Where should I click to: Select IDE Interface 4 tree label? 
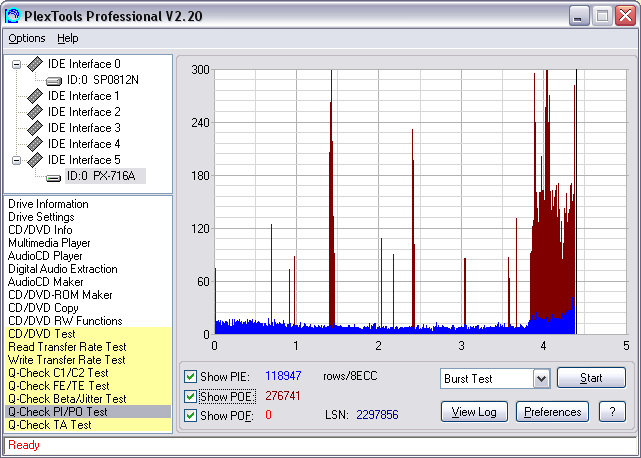tap(84, 144)
